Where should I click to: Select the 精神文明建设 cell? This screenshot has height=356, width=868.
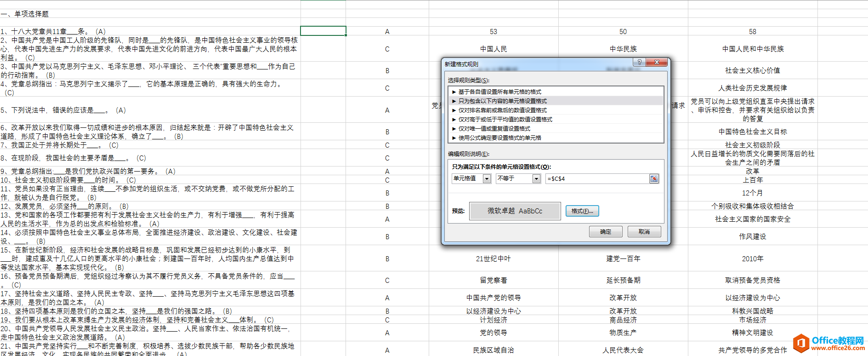click(753, 333)
